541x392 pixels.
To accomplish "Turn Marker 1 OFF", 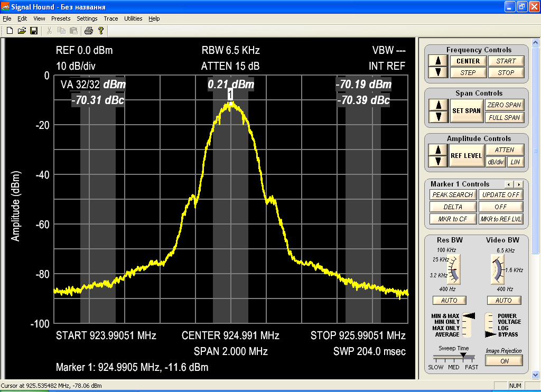I will [x=501, y=207].
